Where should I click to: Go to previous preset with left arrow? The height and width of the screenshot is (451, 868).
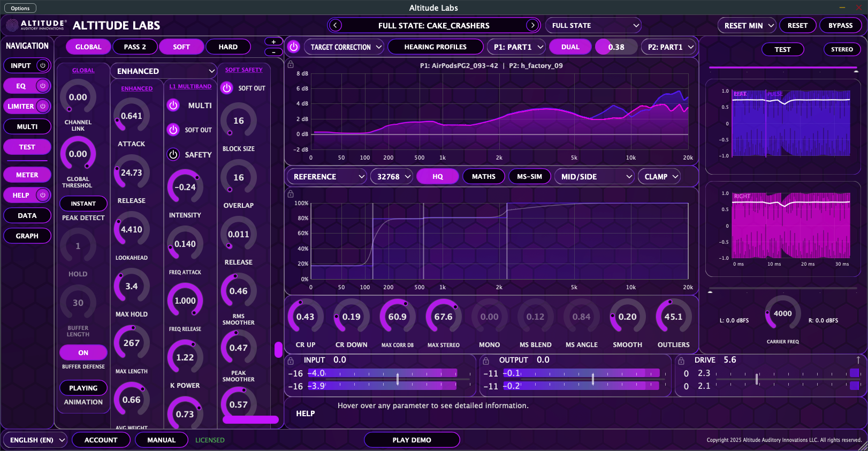point(336,25)
